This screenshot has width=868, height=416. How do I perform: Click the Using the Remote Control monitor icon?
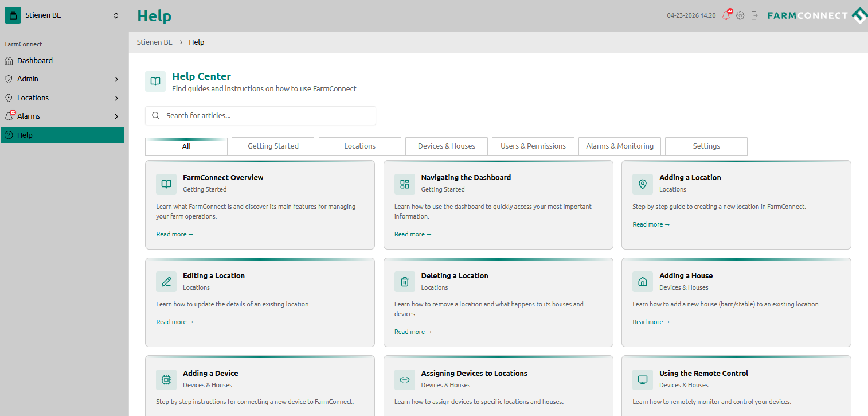[643, 379]
